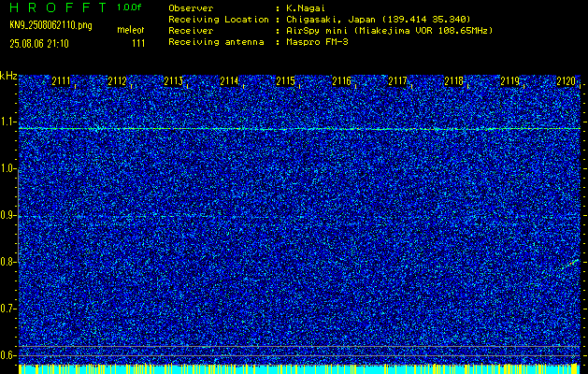Click the 2120 time marker
Image resolution: width=588 pixels, height=374 pixels.
pos(566,81)
